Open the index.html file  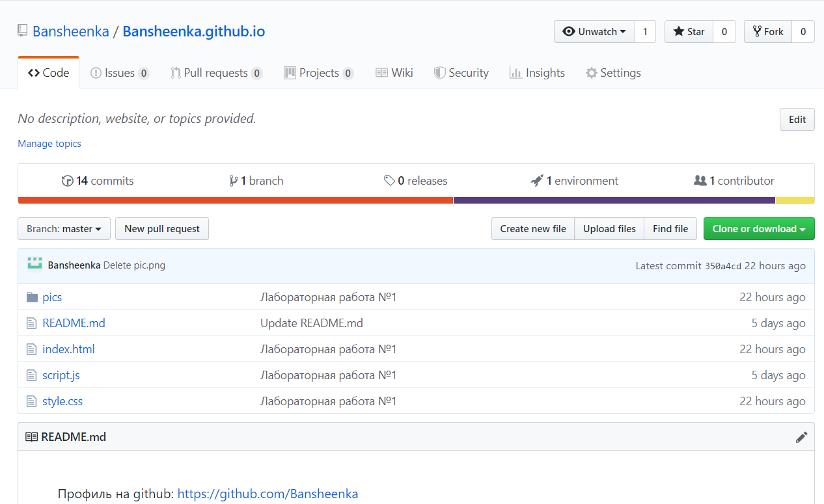coord(68,349)
